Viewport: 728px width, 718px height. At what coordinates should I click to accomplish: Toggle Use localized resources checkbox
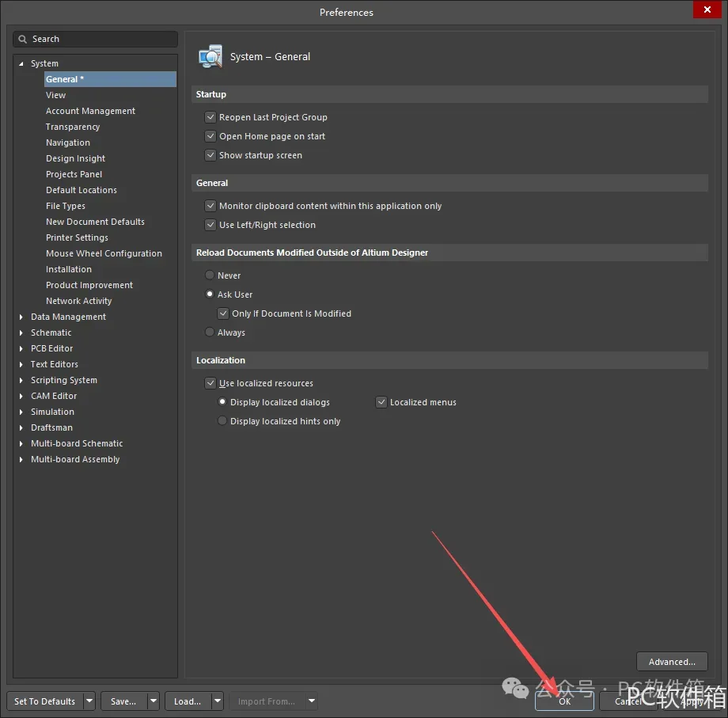coord(210,383)
